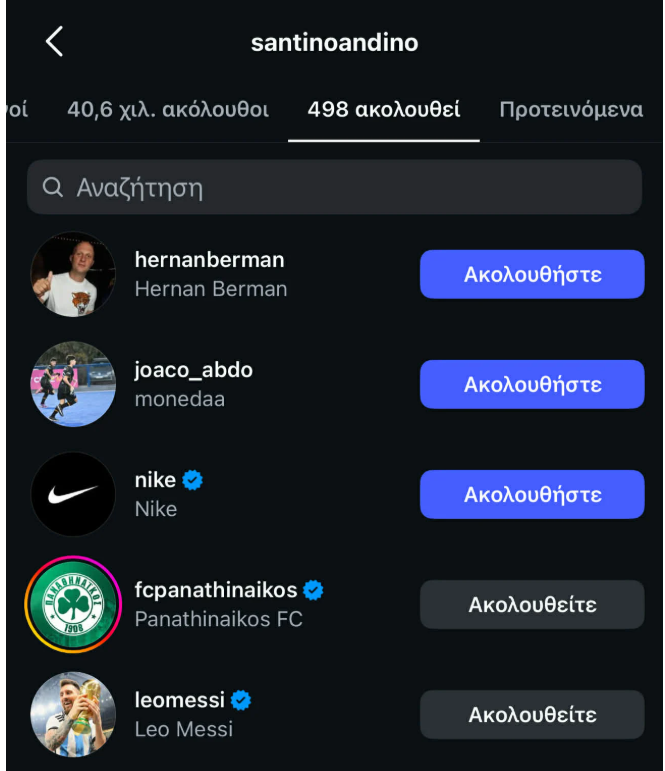
Task: Open joaco_abdo's profile picture
Action: [x=73, y=384]
